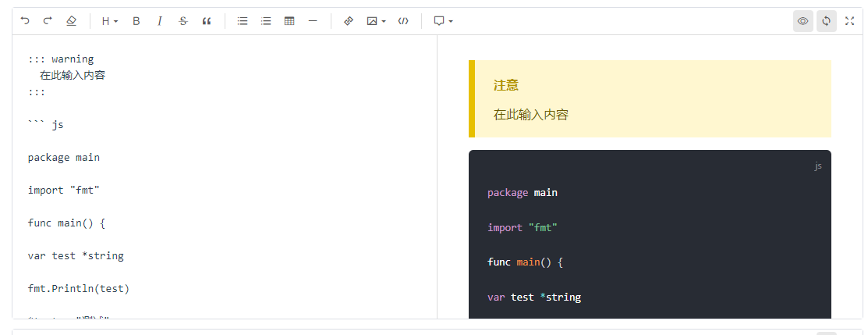Screen dimensions: 868x335
Task: Click 'package main' in the preview code block
Action: click(x=523, y=193)
